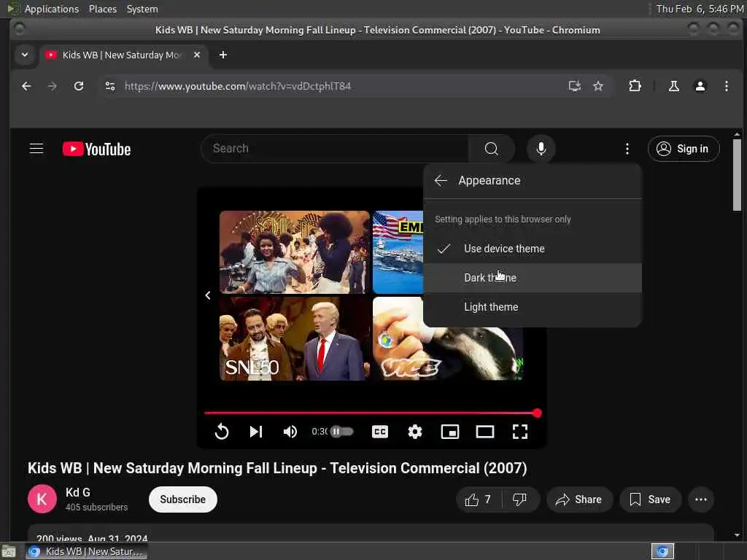Click the address bar URL
The height and width of the screenshot is (560, 747).
237,86
